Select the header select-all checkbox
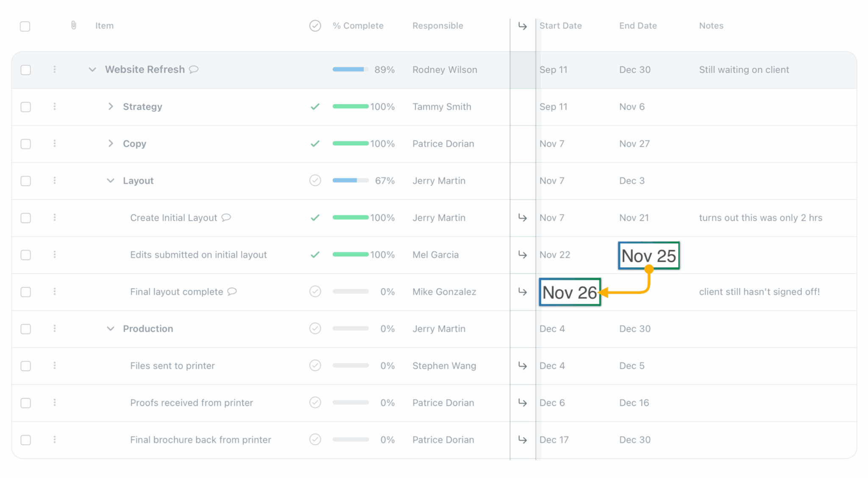 coord(25,26)
